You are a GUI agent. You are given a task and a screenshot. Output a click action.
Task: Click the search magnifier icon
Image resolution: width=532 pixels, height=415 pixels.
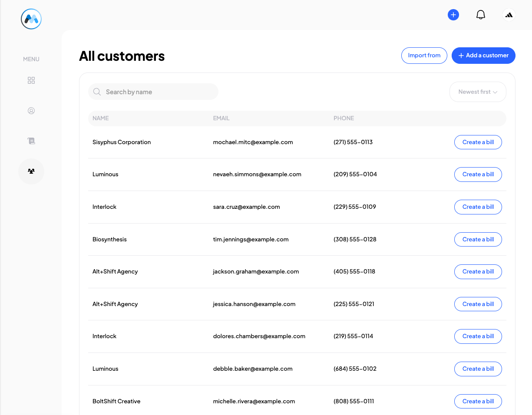tap(97, 92)
